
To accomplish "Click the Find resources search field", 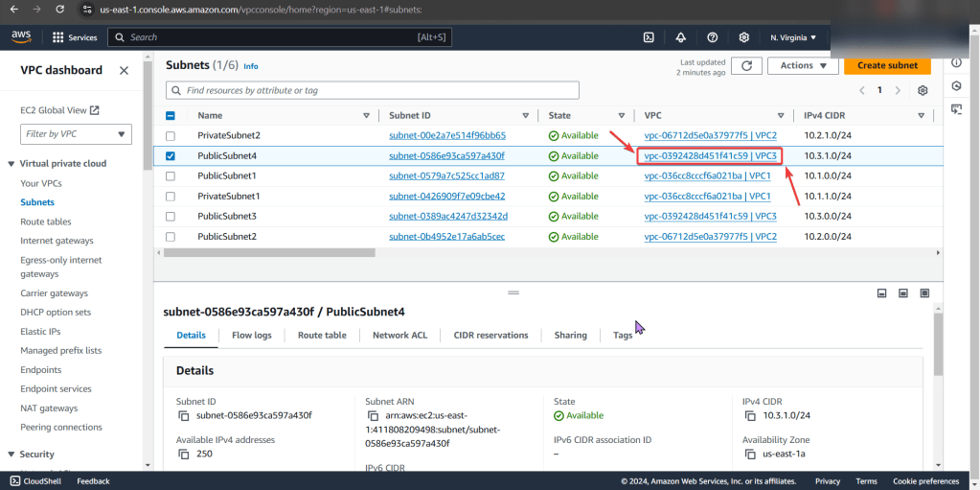I will pos(373,90).
